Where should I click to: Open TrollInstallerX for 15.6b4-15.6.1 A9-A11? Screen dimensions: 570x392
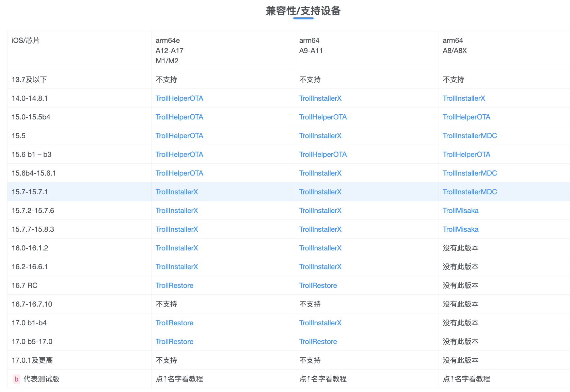tap(320, 173)
